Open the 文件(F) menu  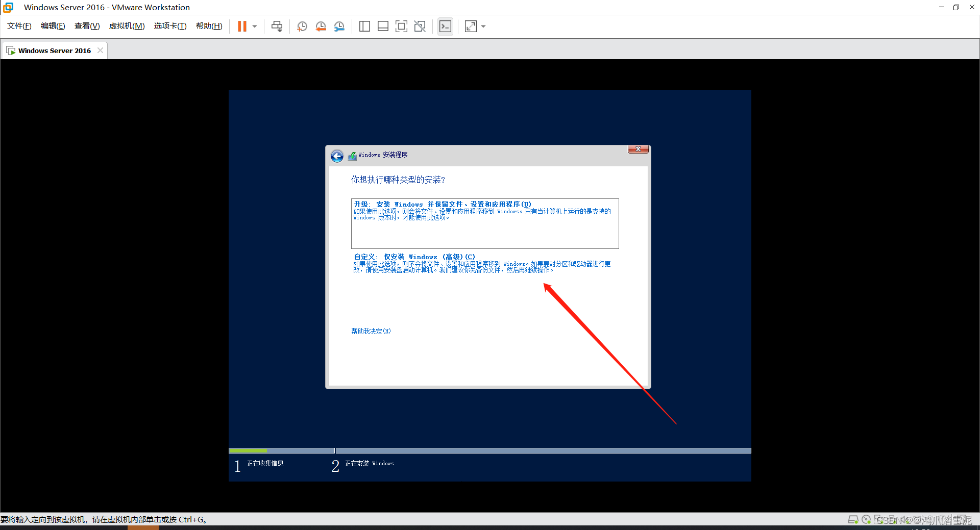pyautogui.click(x=19, y=26)
